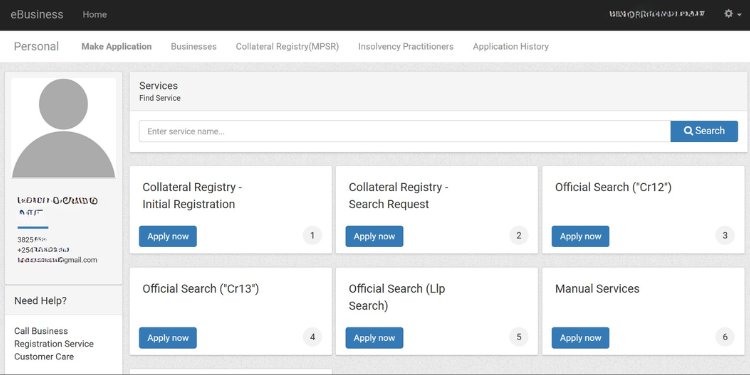Apply now for Collateral Registry Initial Registration
This screenshot has width=750, height=375.
click(x=168, y=236)
